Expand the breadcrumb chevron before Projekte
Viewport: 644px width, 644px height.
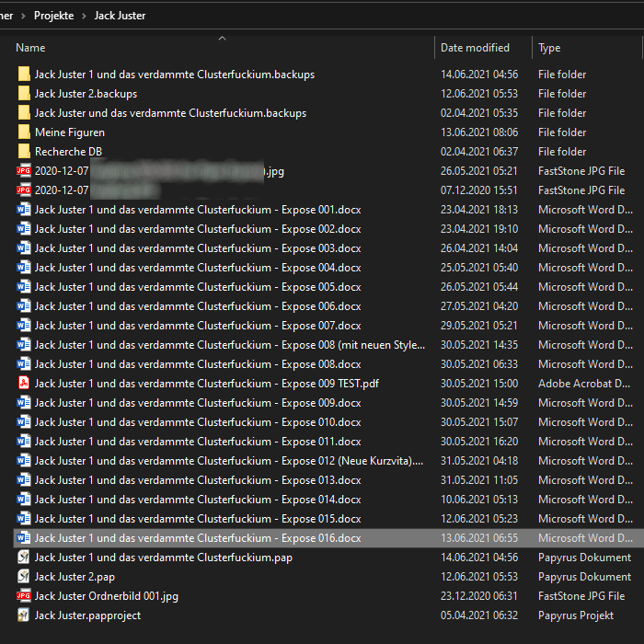pos(23,16)
